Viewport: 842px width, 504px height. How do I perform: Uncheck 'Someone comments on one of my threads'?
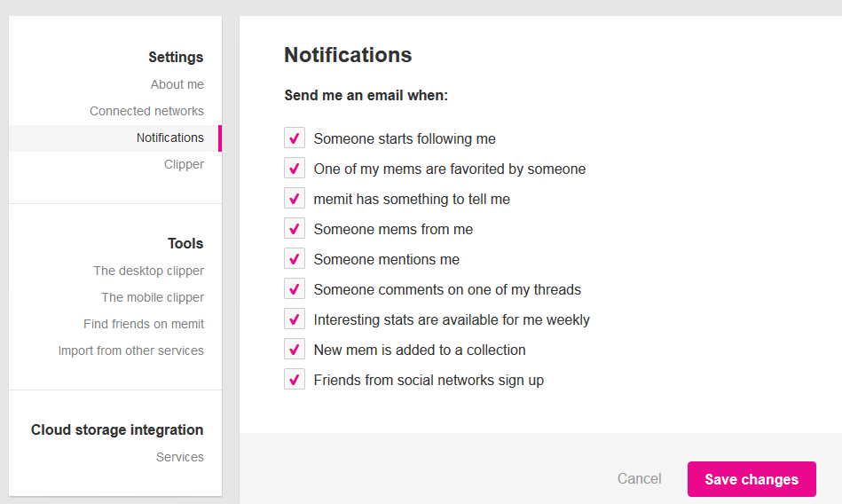[295, 288]
